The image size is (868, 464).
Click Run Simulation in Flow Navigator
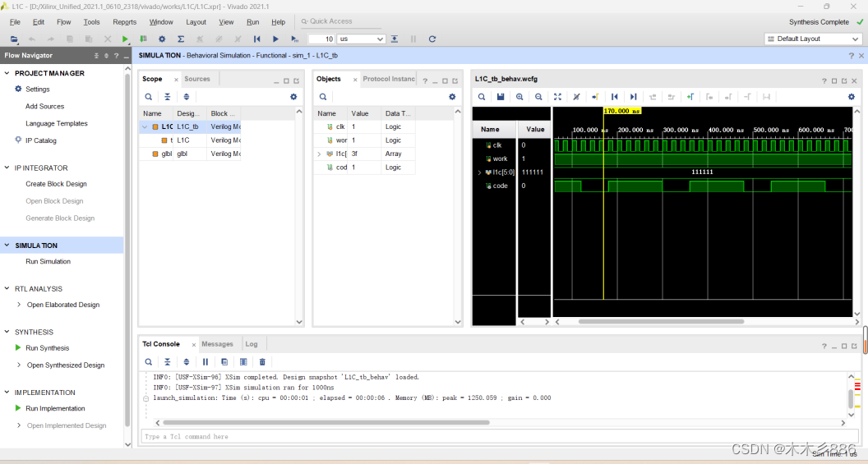point(48,262)
